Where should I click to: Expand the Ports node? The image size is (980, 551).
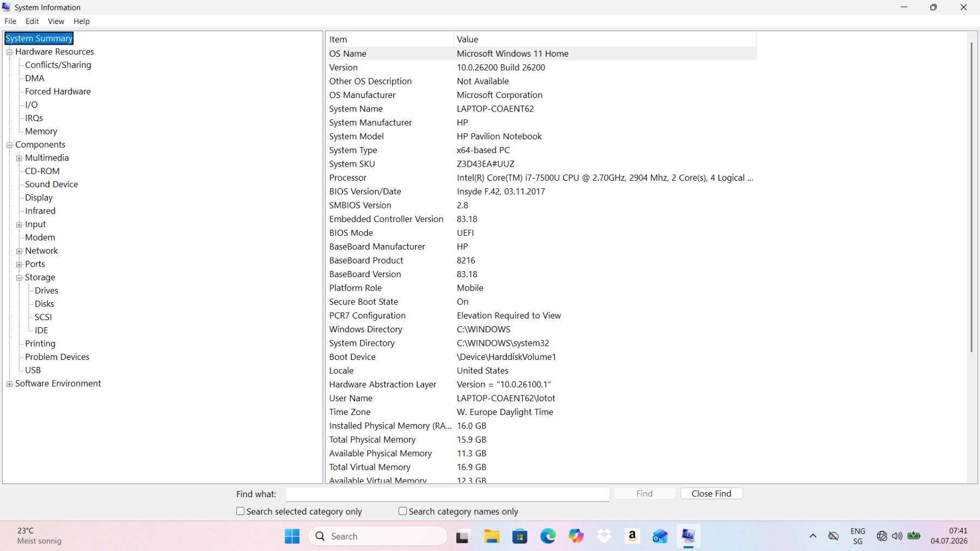pos(19,265)
